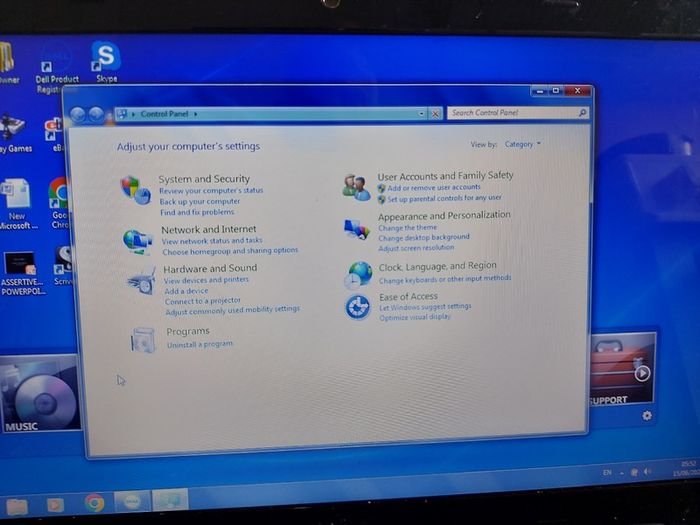
Task: Open Hardware and Sound heading
Action: (210, 269)
